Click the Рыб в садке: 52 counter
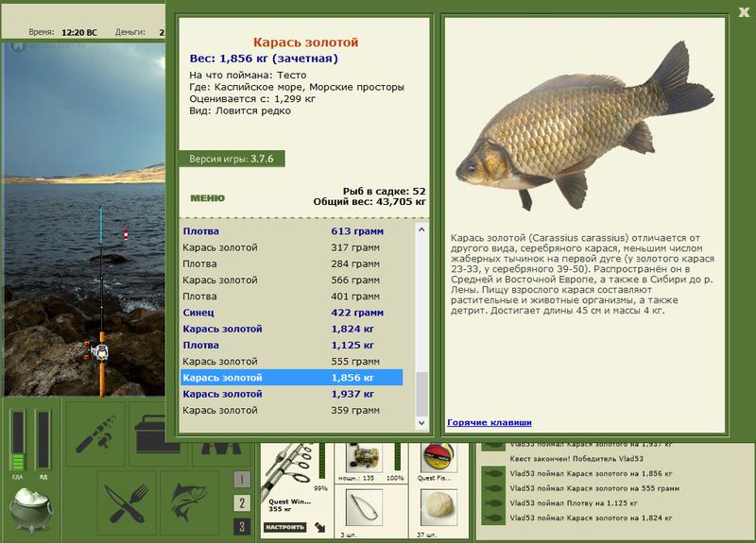 (x=385, y=192)
